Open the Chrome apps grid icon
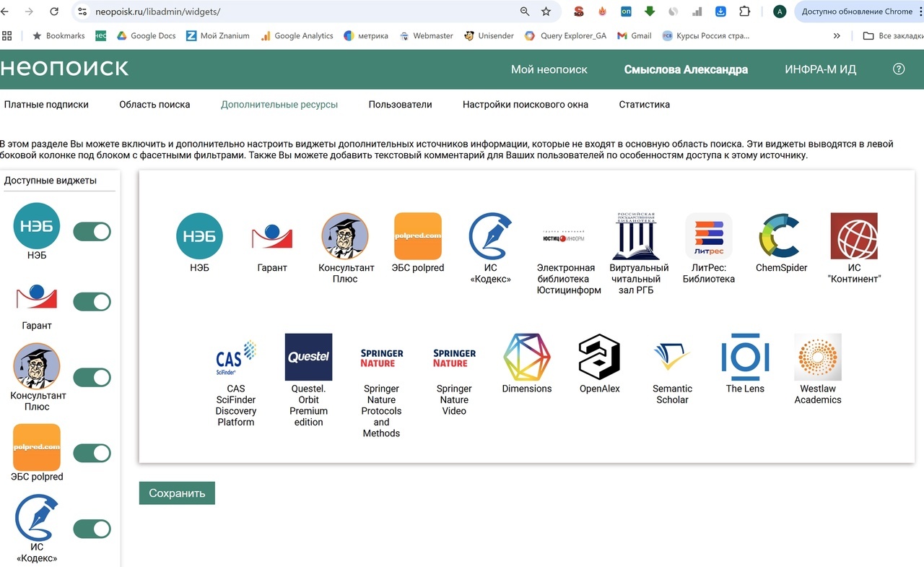Screen dimensions: 924x567 [x=7, y=35]
